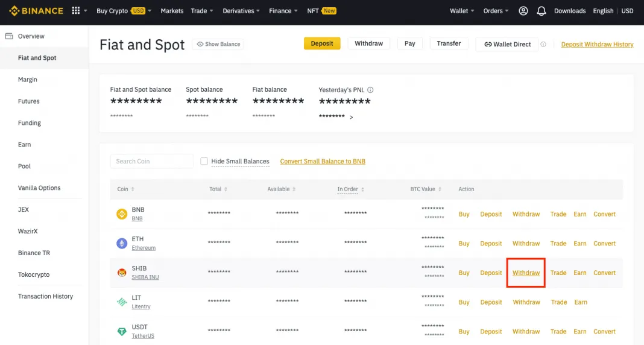The width and height of the screenshot is (644, 345).
Task: Check Hide Small Balances checkbox
Action: click(204, 161)
